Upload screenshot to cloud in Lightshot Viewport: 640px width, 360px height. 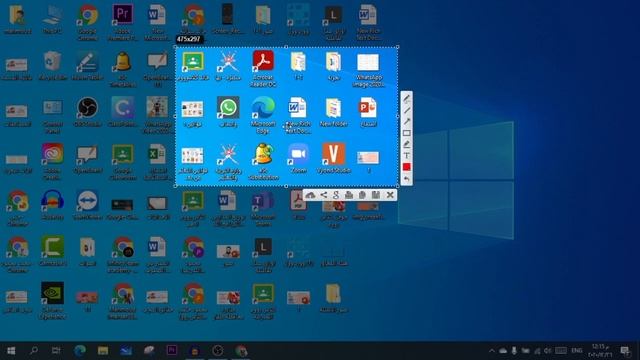pyautogui.click(x=310, y=195)
